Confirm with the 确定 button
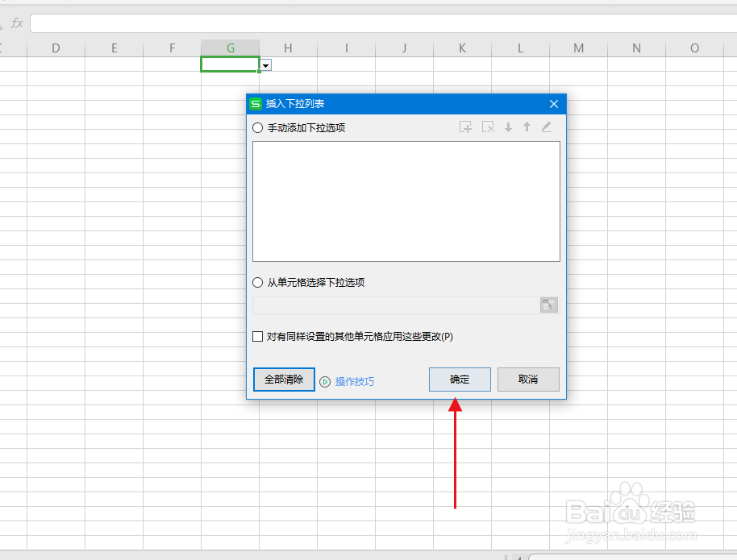The height and width of the screenshot is (560, 737). coord(460,380)
